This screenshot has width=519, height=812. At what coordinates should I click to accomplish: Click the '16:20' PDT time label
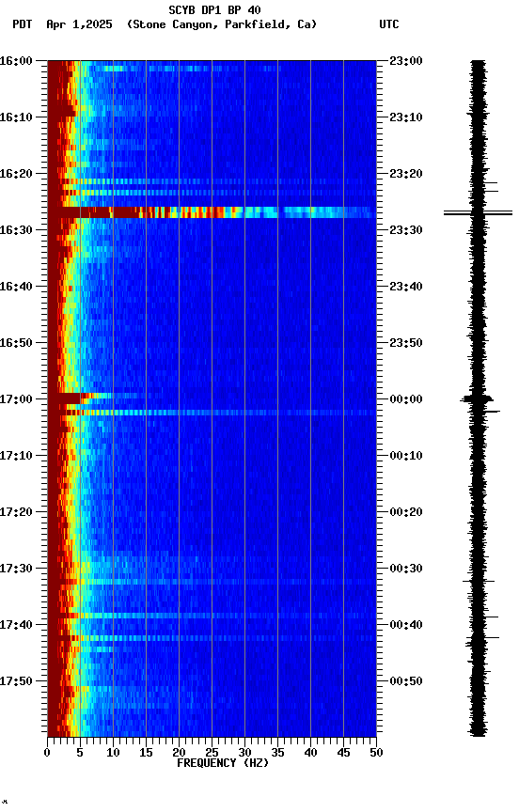coord(16,174)
